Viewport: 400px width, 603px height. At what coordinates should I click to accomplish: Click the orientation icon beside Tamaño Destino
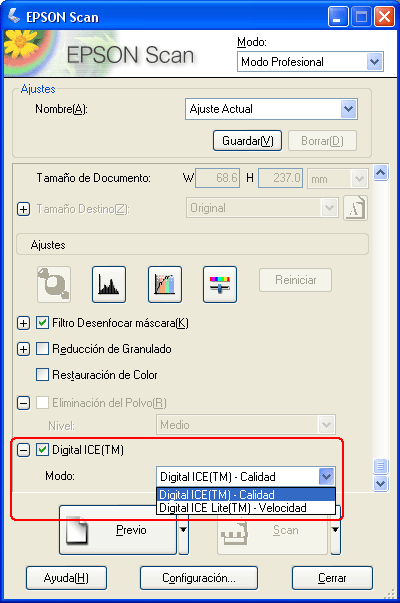pos(355,208)
